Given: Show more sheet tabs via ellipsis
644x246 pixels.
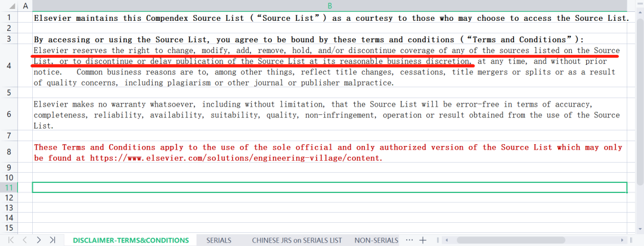Looking at the screenshot, I should (x=409, y=239).
